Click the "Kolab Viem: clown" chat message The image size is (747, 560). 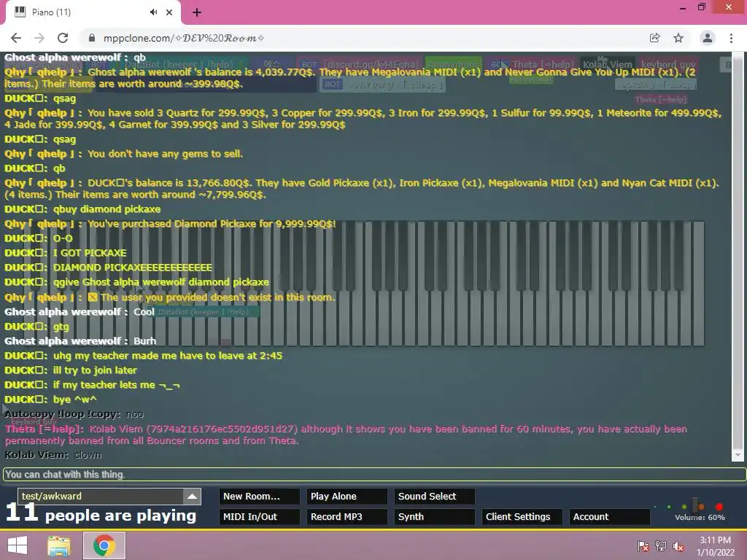[x=53, y=455]
